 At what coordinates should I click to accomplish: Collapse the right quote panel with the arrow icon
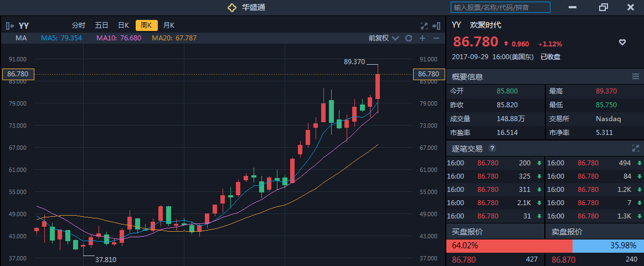tap(436, 25)
